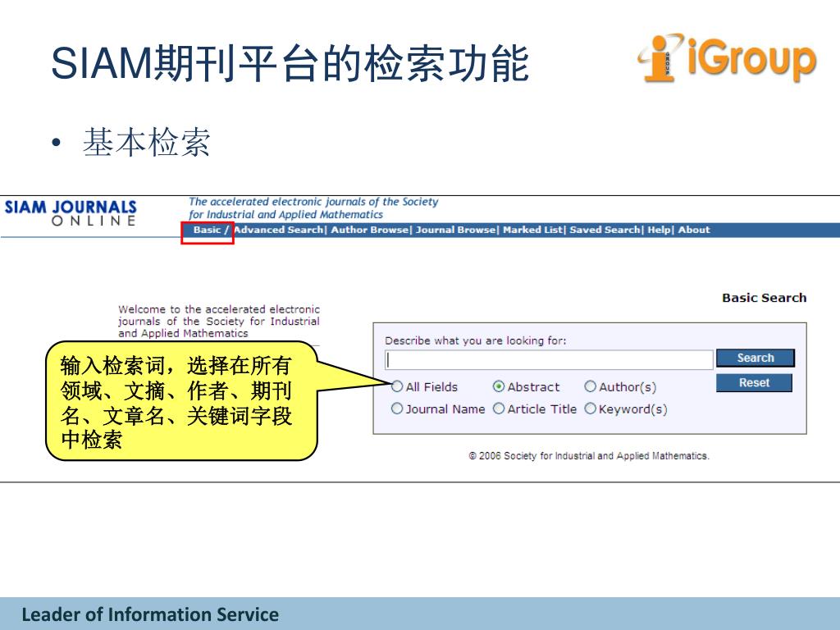Screen dimensions: 840x630
Task: Click the Basic Search heading text
Action: click(x=764, y=298)
